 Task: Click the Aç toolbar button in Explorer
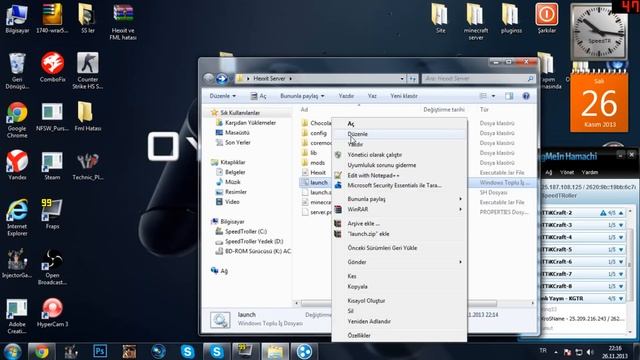click(258, 96)
